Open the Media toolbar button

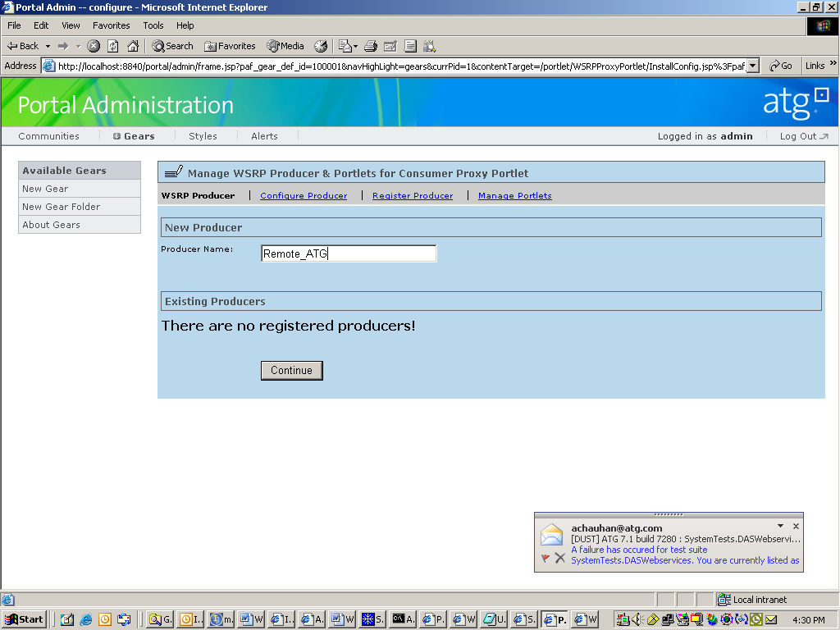[x=285, y=46]
